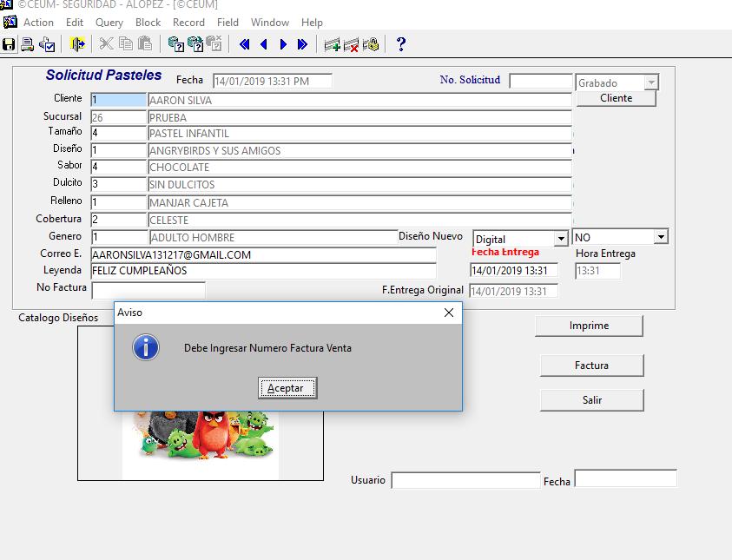
Task: Go to previous record arrow icon
Action: point(264,44)
